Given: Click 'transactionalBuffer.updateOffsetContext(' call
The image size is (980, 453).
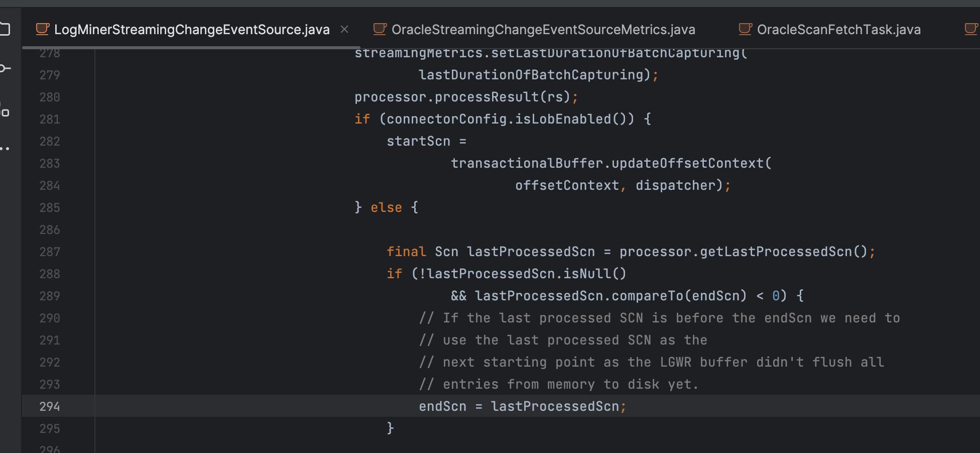Looking at the screenshot, I should 611,163.
